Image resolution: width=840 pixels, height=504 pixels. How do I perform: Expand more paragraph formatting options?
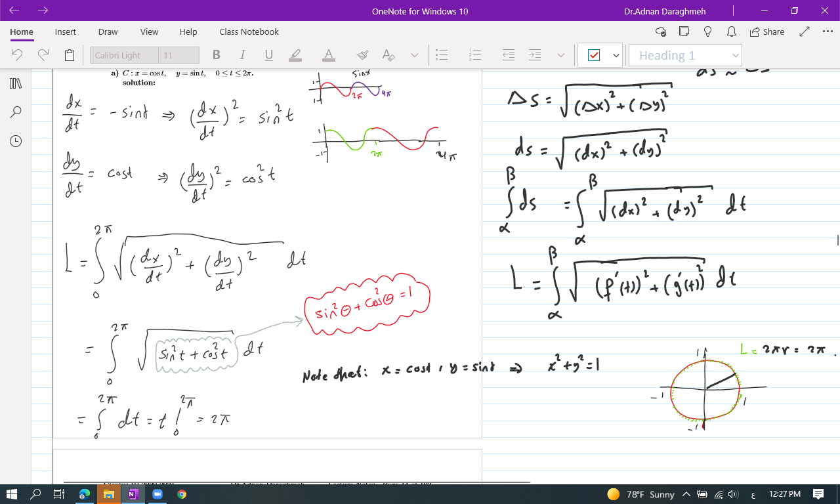click(x=560, y=55)
